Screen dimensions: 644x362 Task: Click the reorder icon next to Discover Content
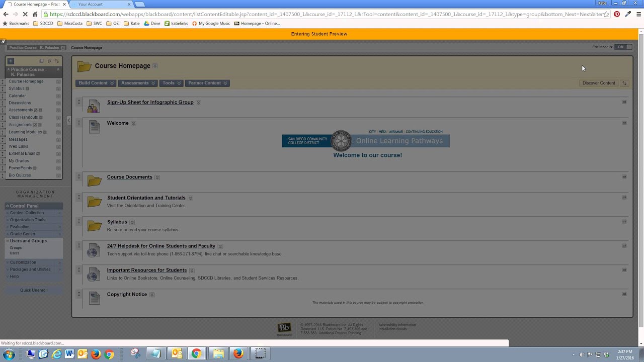tap(624, 83)
